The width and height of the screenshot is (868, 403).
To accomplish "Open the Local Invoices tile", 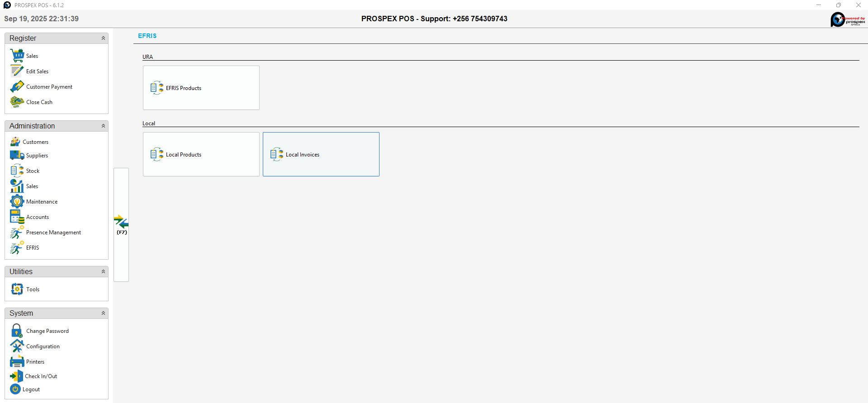I will (321, 154).
